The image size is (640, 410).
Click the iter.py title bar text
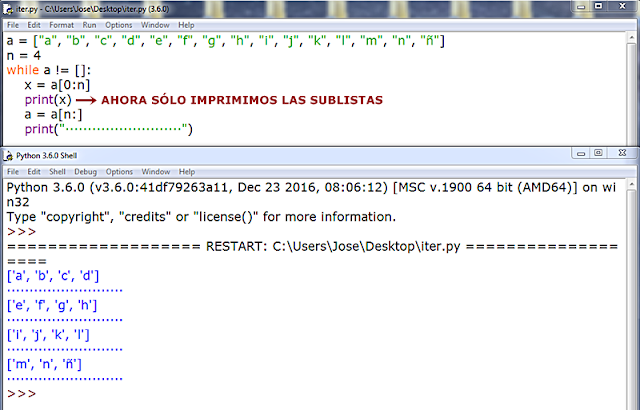click(93, 9)
